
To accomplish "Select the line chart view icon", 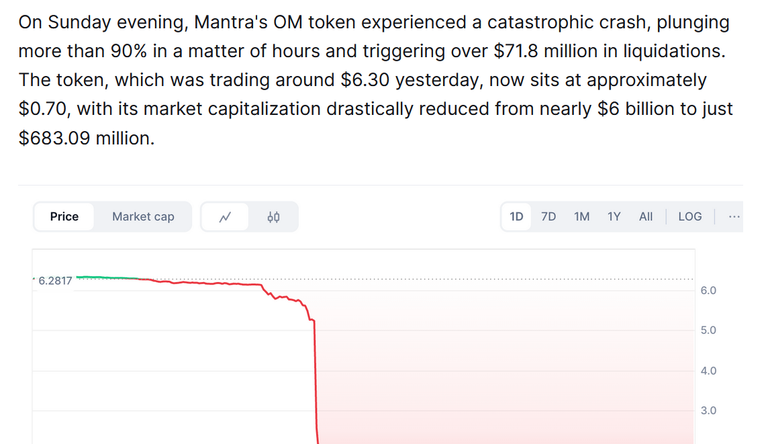I will point(225,217).
